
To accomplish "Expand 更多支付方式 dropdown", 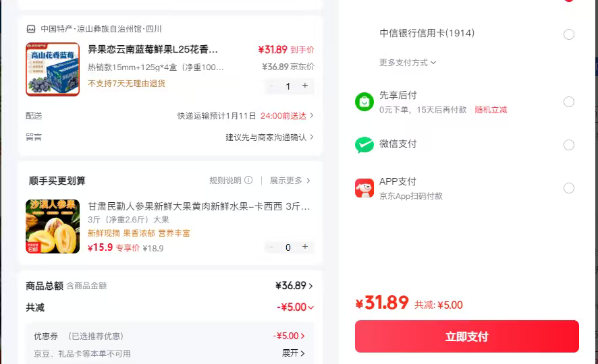I will 408,63.
